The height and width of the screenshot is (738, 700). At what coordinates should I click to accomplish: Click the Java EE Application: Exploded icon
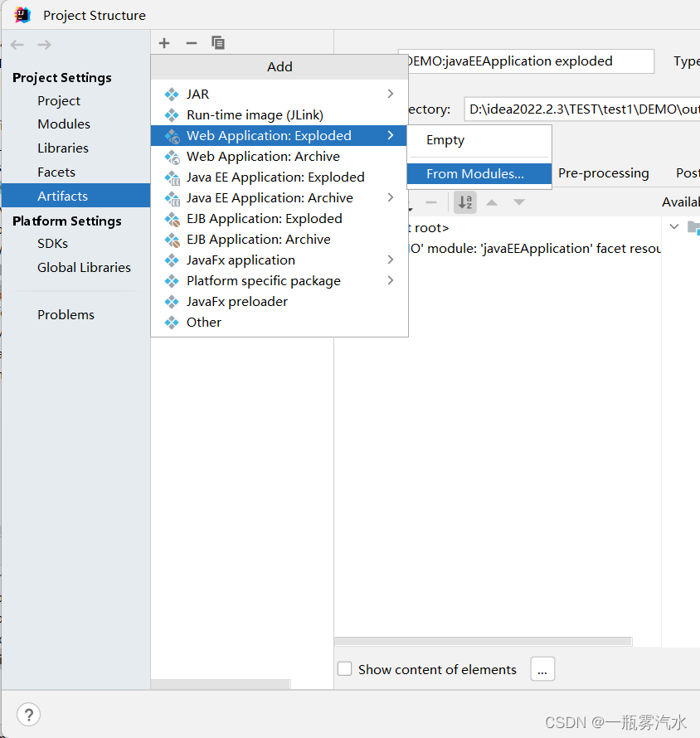click(x=172, y=177)
